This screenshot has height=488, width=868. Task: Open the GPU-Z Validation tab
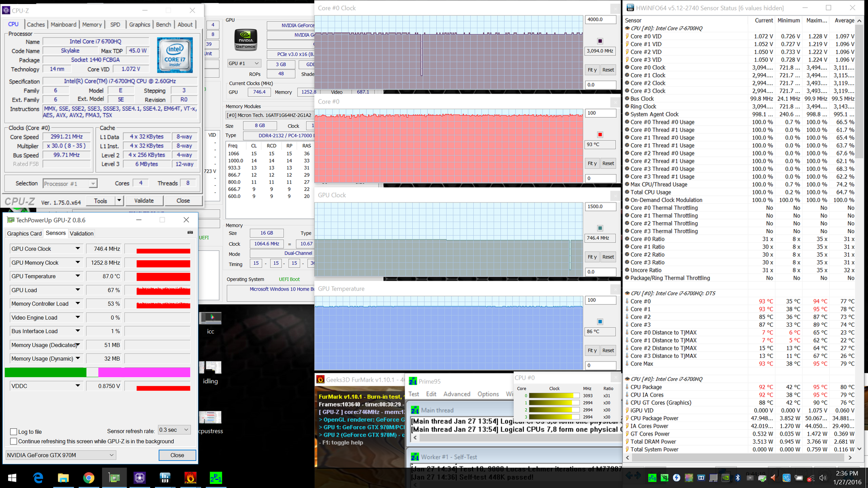pos(82,234)
